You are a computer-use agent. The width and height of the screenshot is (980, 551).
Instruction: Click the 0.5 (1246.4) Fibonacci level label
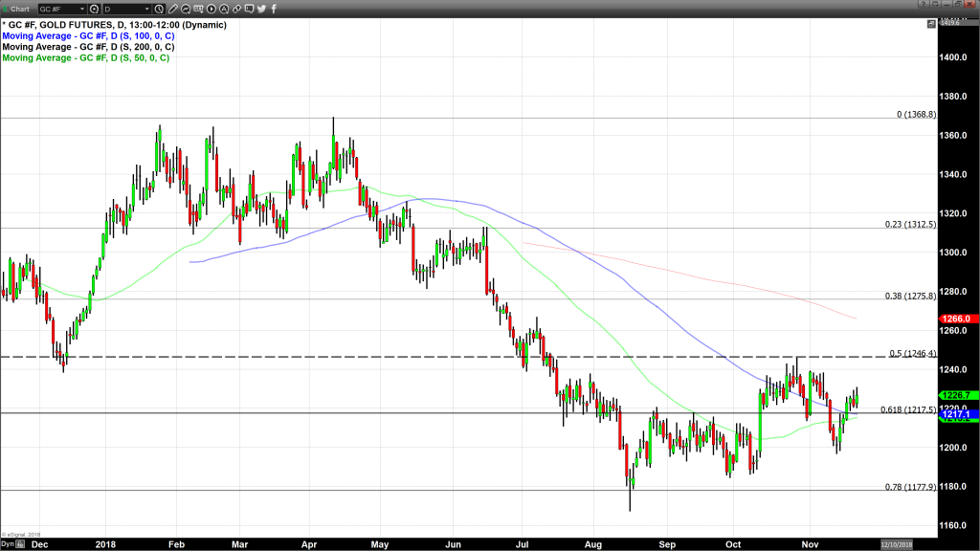[913, 354]
